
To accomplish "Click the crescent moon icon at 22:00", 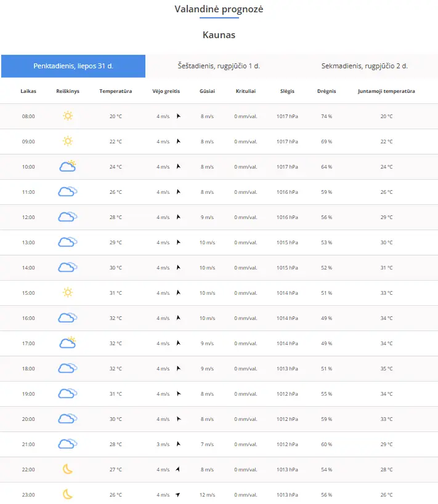I will (68, 469).
